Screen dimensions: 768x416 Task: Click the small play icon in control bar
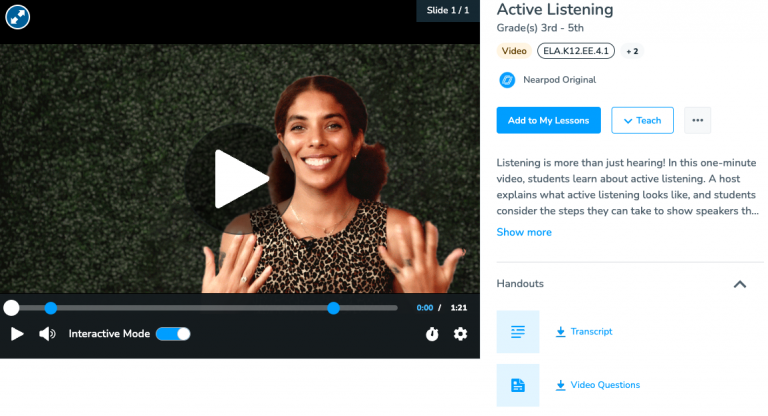[x=17, y=334]
